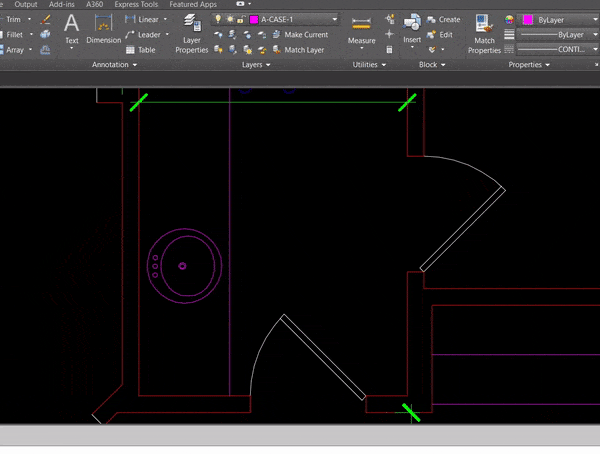Click the Offset tool icon
This screenshot has height=454, width=600.
click(45, 50)
